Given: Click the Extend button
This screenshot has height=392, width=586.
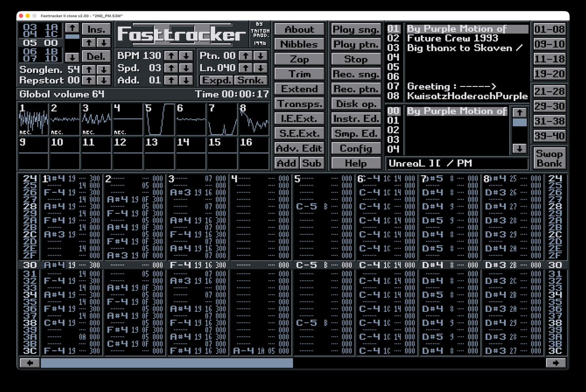Looking at the screenshot, I should click(x=299, y=89).
